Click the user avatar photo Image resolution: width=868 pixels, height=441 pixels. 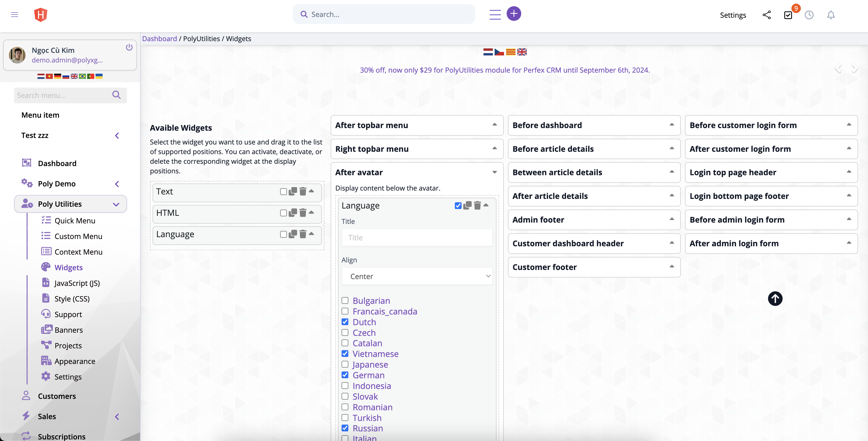[17, 55]
